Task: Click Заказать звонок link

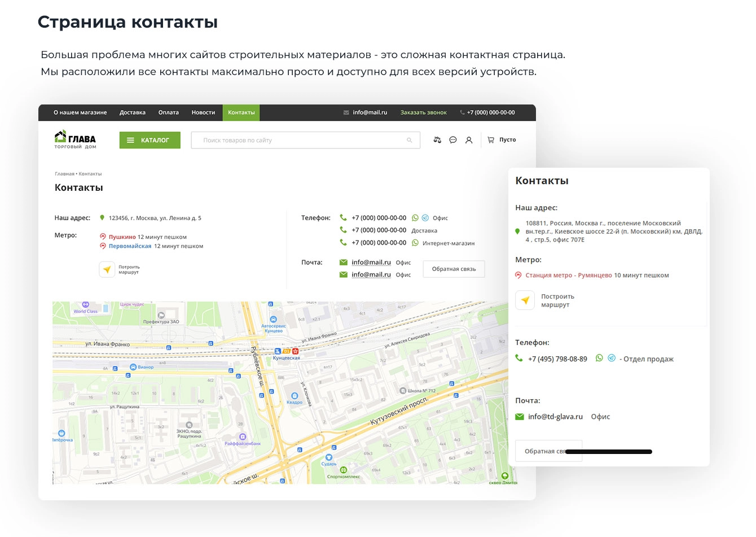Action: 424,112
